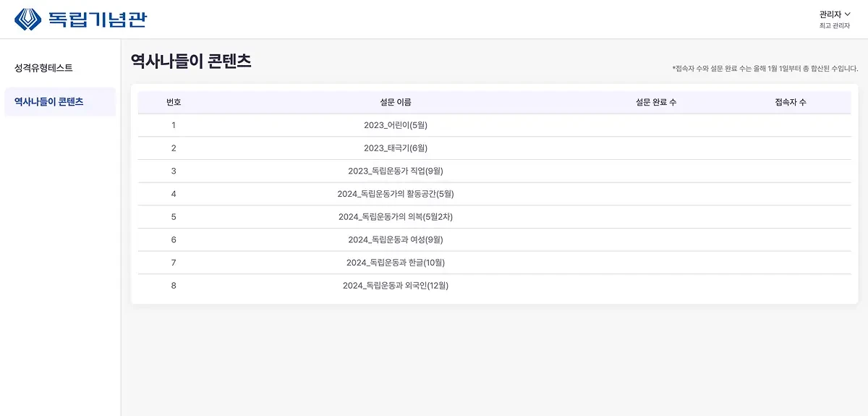Click the 설문 이름 column header

pyautogui.click(x=396, y=103)
